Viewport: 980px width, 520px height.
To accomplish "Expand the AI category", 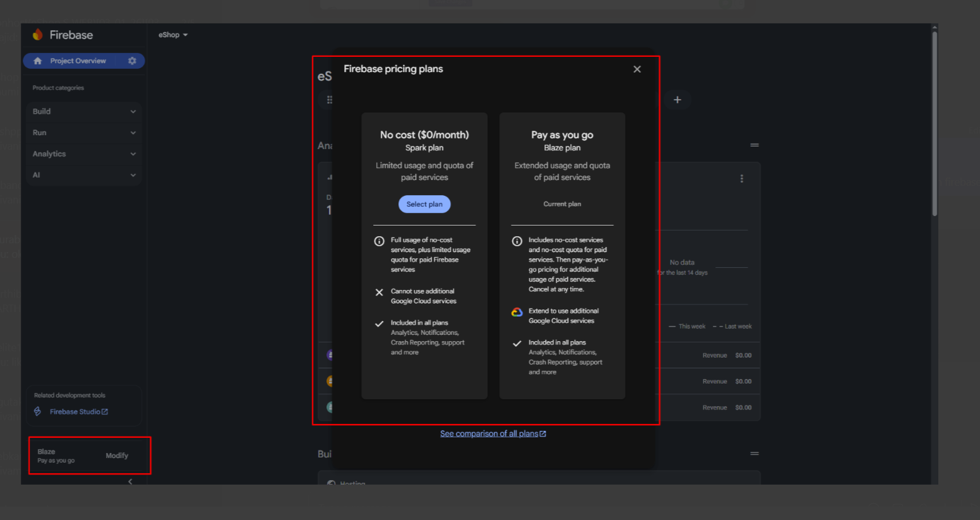I will click(x=84, y=175).
